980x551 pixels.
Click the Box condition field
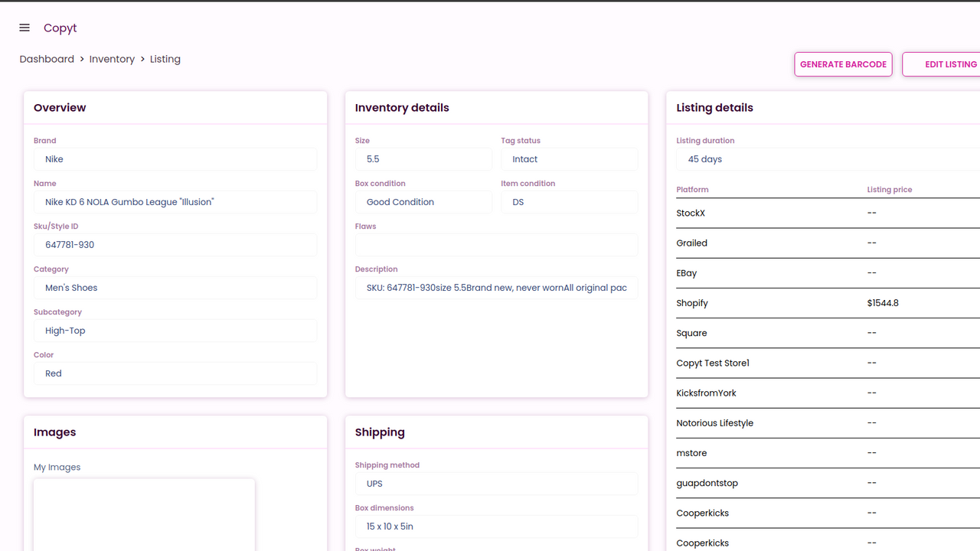click(x=423, y=202)
